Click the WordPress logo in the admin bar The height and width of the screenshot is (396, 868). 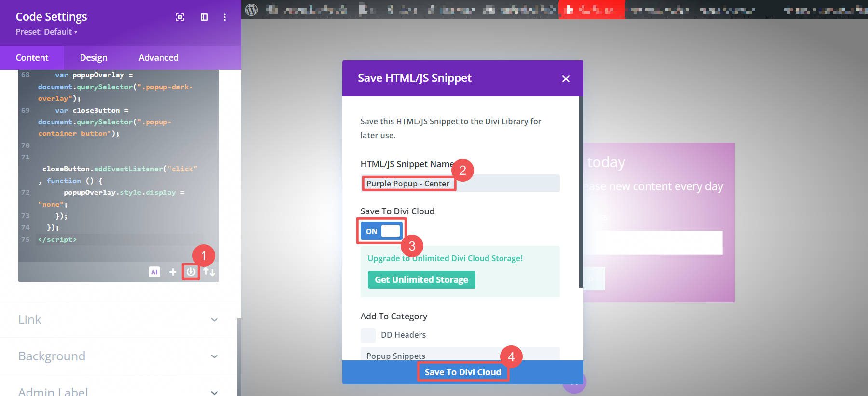251,10
